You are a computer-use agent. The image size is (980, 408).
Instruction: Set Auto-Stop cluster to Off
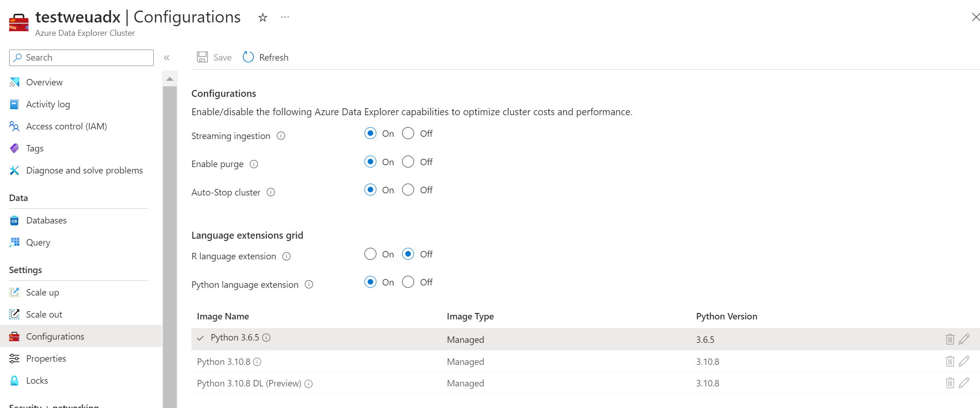point(408,190)
